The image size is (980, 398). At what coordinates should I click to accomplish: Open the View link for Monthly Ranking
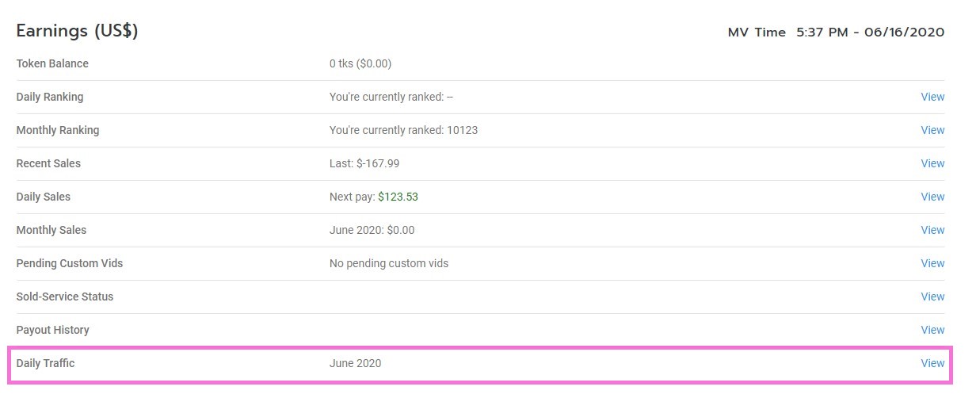tap(932, 130)
